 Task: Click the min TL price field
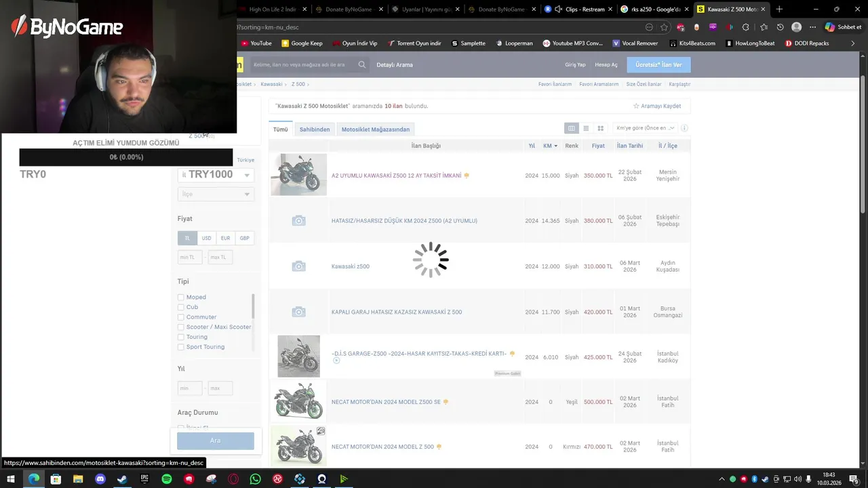pyautogui.click(x=190, y=257)
